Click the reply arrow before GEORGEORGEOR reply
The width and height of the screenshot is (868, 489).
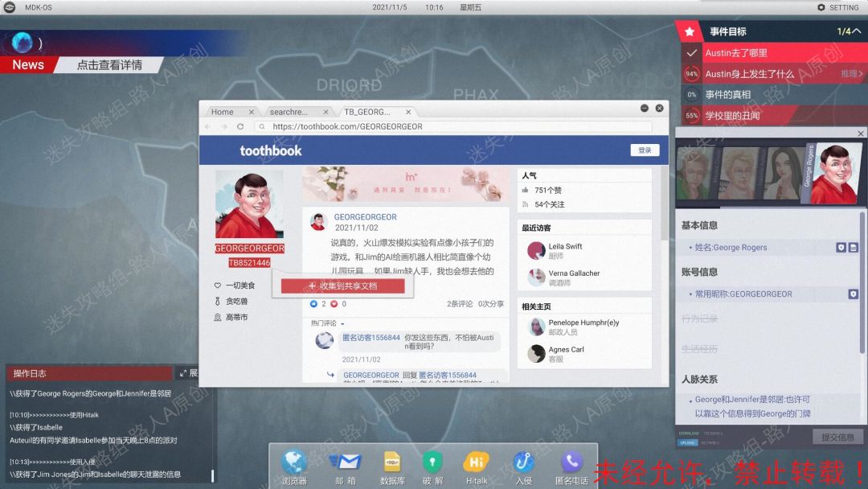coord(330,375)
